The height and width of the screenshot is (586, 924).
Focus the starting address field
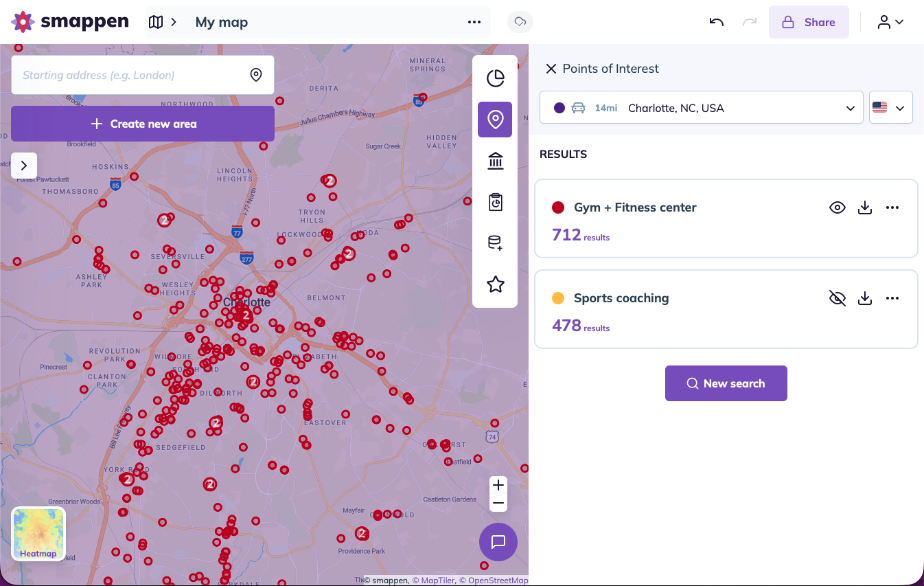pyautogui.click(x=143, y=75)
